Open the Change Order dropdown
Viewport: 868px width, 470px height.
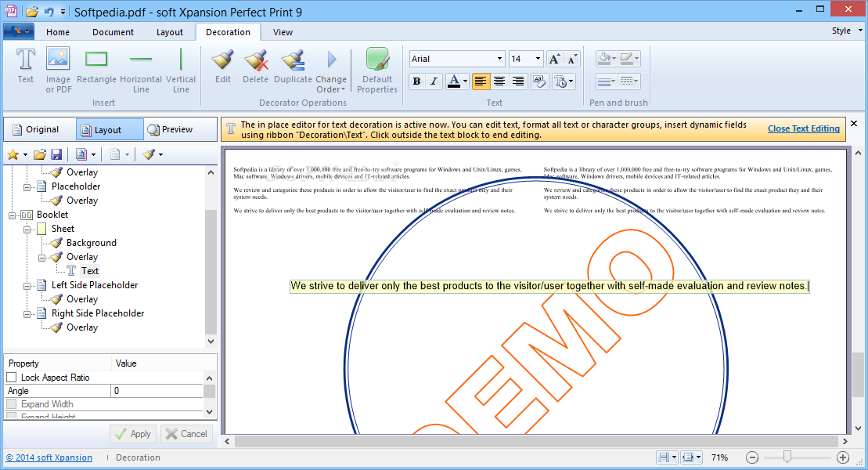(331, 70)
